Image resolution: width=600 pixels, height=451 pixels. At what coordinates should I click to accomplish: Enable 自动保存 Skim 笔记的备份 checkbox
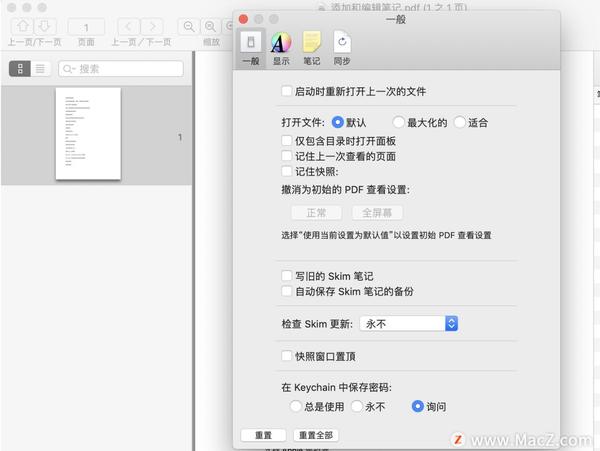[287, 291]
